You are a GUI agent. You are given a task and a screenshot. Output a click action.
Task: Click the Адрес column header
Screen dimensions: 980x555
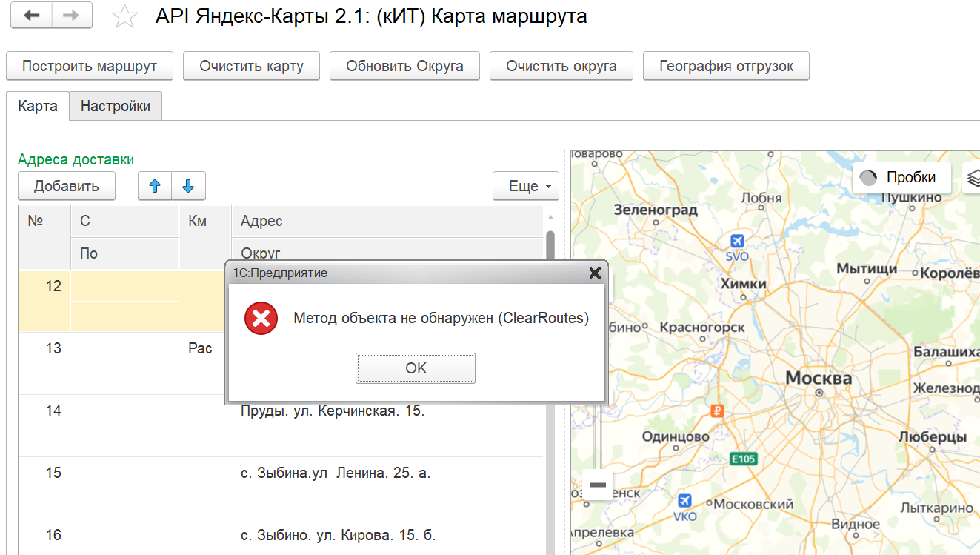tap(387, 221)
